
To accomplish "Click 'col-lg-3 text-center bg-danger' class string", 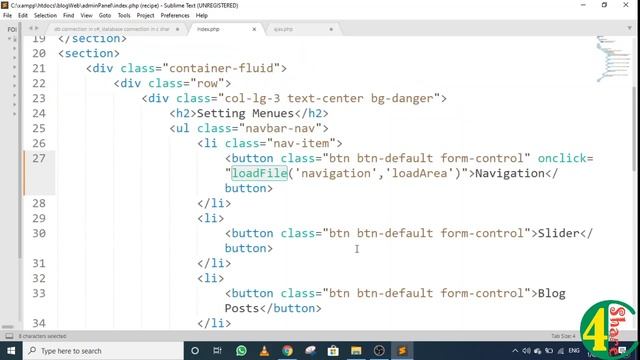I will point(329,98).
